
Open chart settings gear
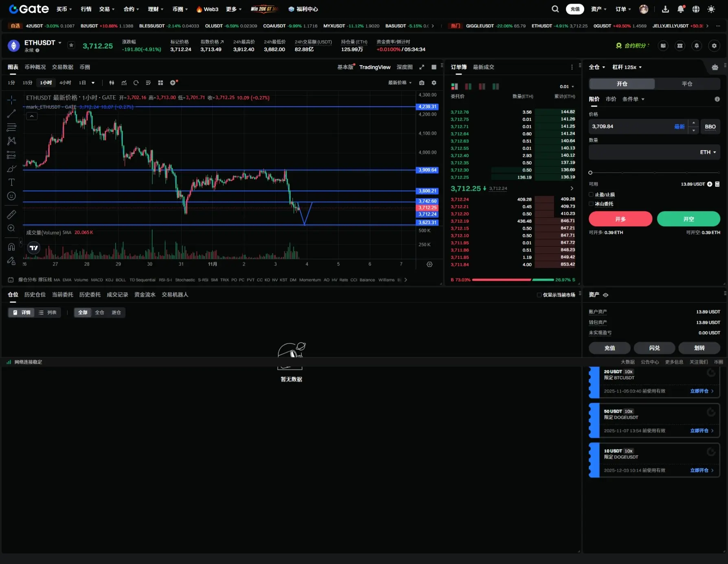pos(434,83)
